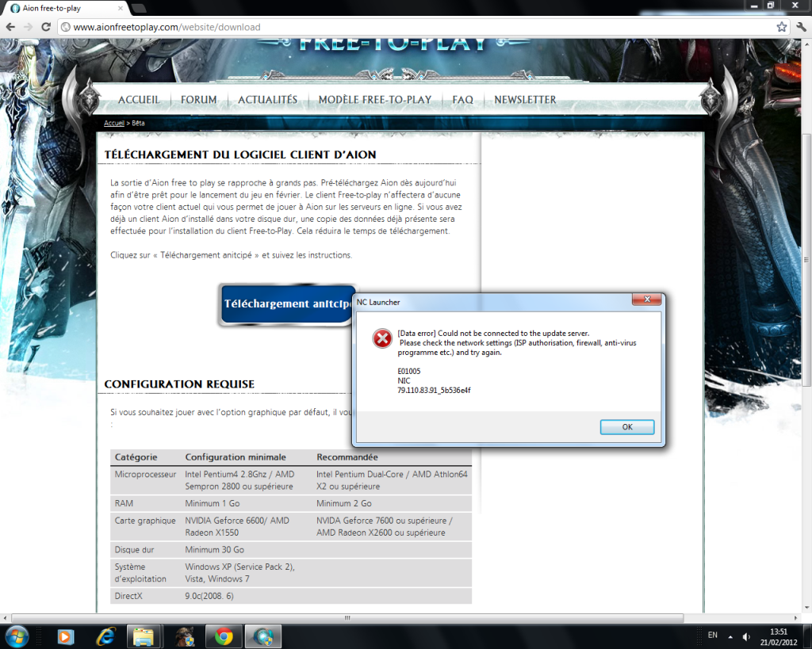Open the MODÈLE FREE-TO-PLAY page
Image resolution: width=812 pixels, height=649 pixels.
[x=374, y=100]
